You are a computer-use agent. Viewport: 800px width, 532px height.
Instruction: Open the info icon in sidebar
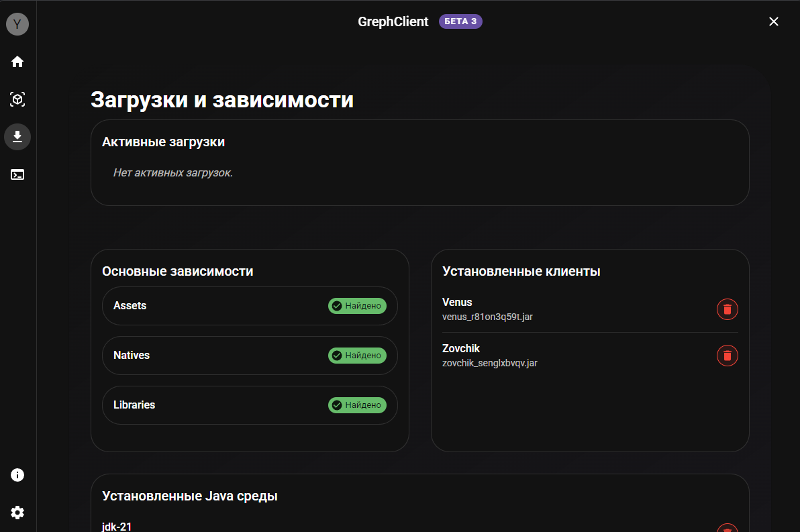(17, 475)
